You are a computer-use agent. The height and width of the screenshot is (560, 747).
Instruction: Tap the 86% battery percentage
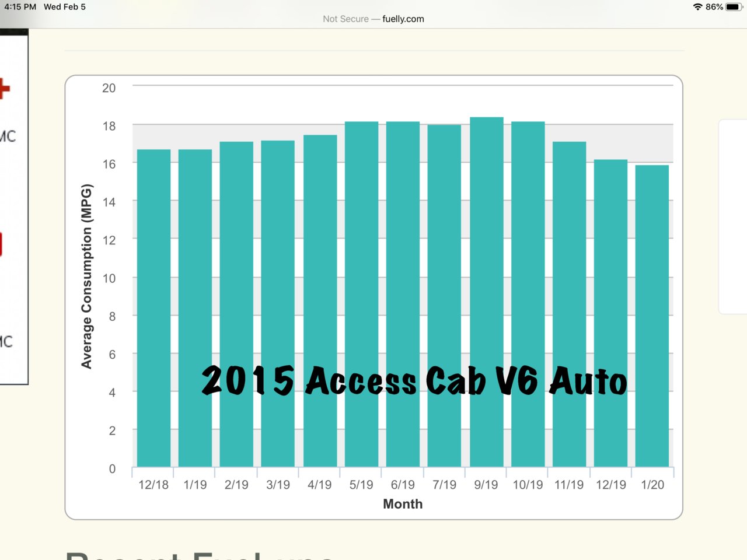pos(714,7)
